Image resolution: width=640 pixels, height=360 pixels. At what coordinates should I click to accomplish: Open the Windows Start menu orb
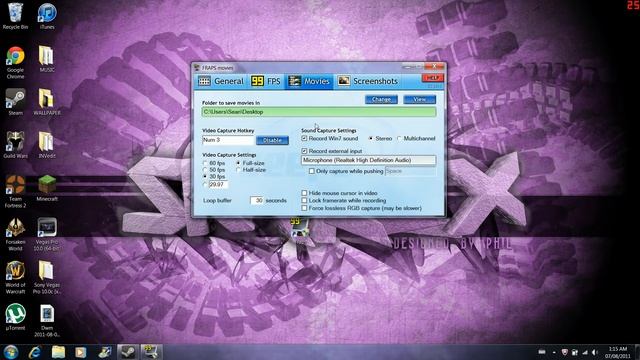[11, 352]
